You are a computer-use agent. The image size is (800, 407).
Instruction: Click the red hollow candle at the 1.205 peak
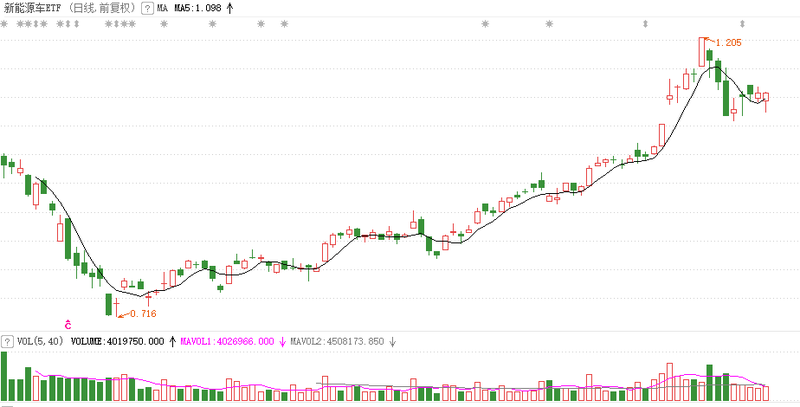pos(702,52)
